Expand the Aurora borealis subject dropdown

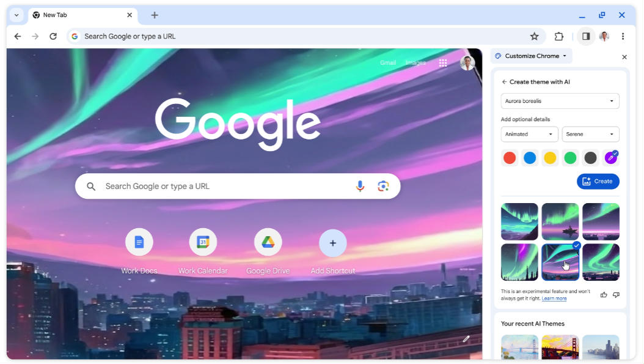560,101
